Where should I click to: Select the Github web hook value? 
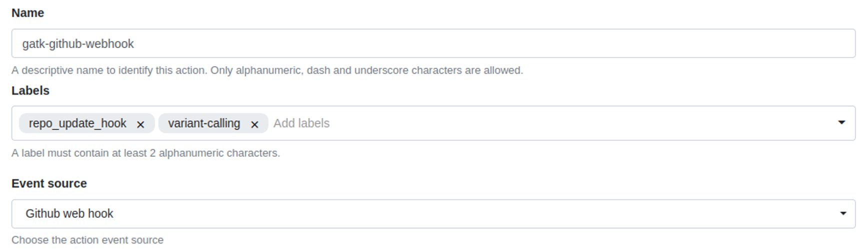point(69,213)
